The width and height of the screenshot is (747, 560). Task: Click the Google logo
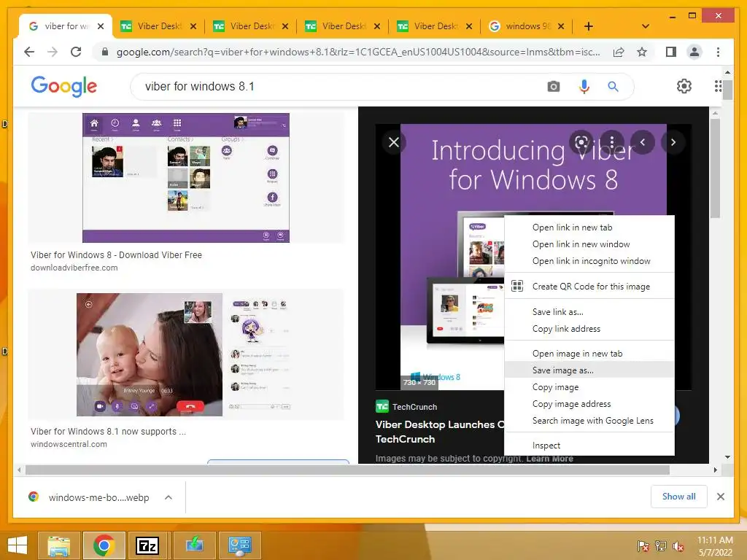coord(64,86)
